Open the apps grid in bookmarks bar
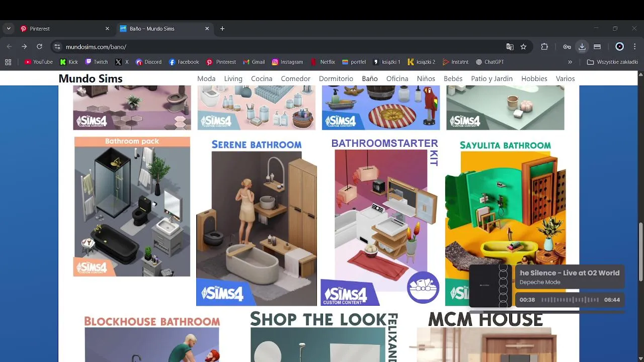The image size is (644, 362). [x=8, y=62]
